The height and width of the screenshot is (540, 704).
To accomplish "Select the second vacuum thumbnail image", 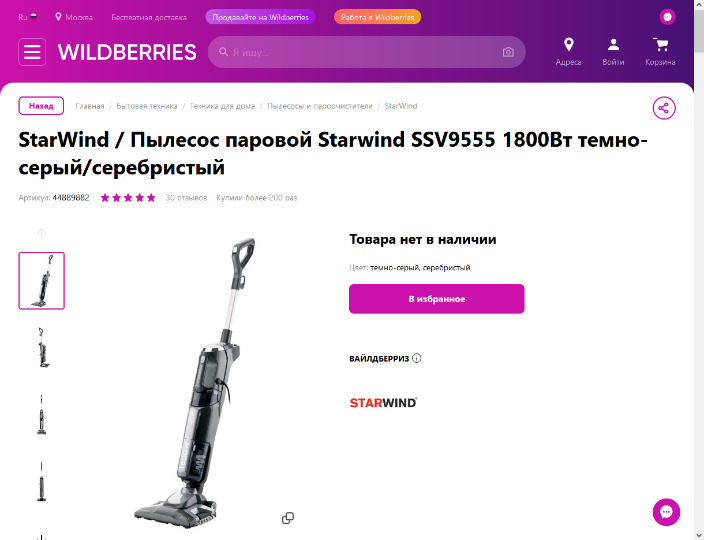I will (x=42, y=348).
